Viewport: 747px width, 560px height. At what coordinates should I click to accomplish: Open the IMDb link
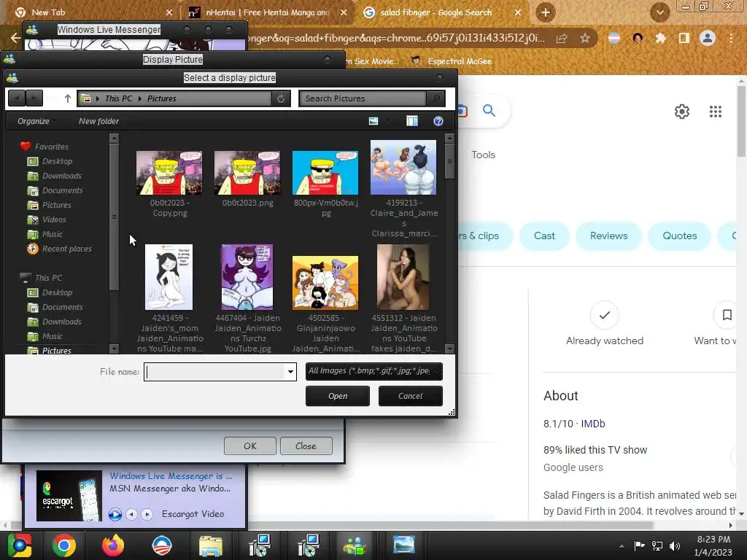[x=592, y=424]
